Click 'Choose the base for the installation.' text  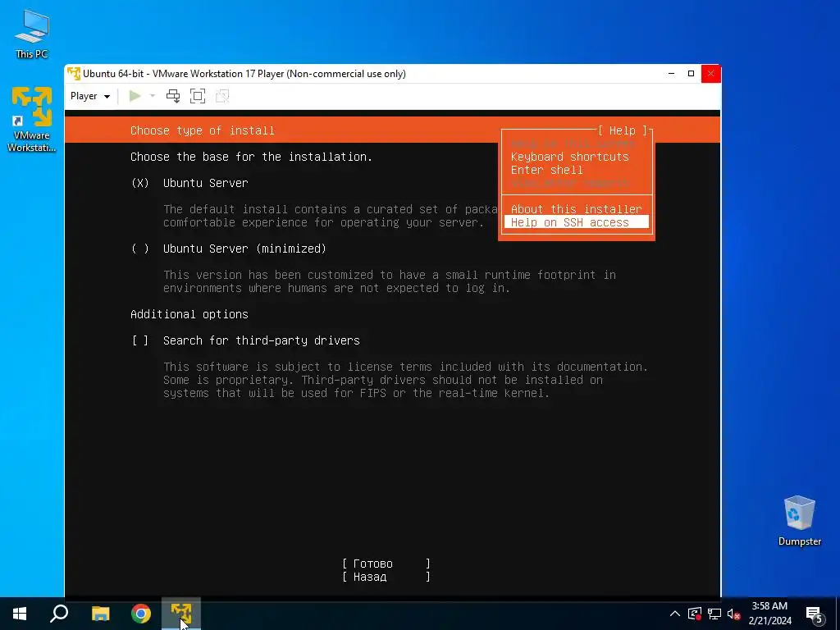tap(251, 157)
